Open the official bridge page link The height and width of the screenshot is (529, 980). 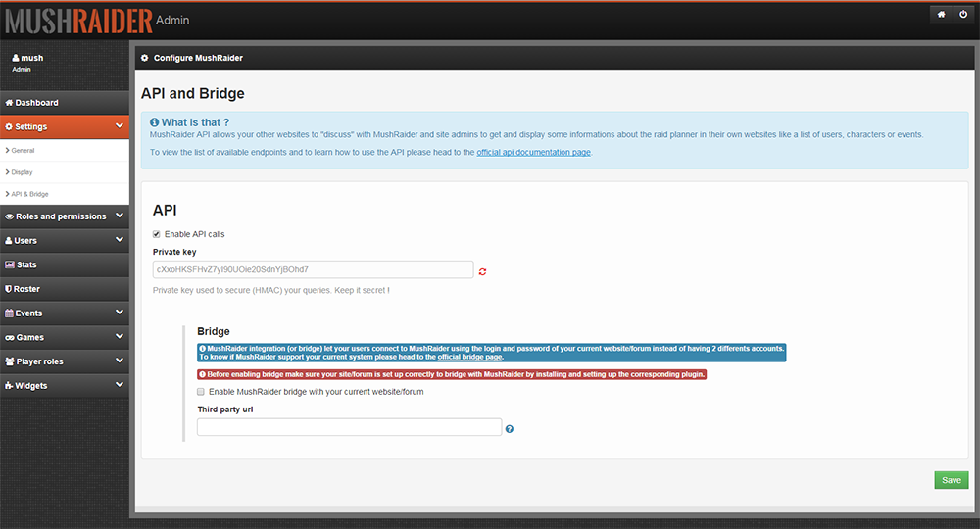coord(470,357)
